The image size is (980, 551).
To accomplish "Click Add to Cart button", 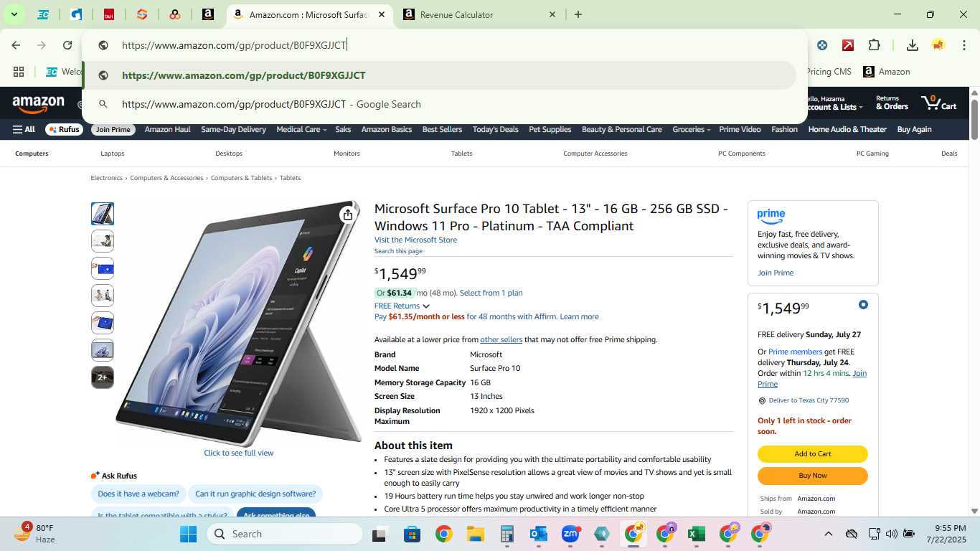I will point(813,454).
